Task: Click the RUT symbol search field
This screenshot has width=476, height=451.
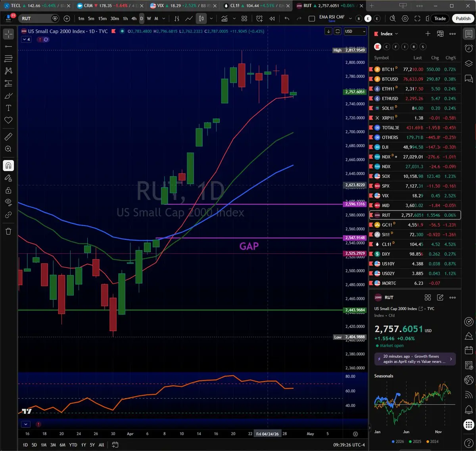Action: pos(39,19)
